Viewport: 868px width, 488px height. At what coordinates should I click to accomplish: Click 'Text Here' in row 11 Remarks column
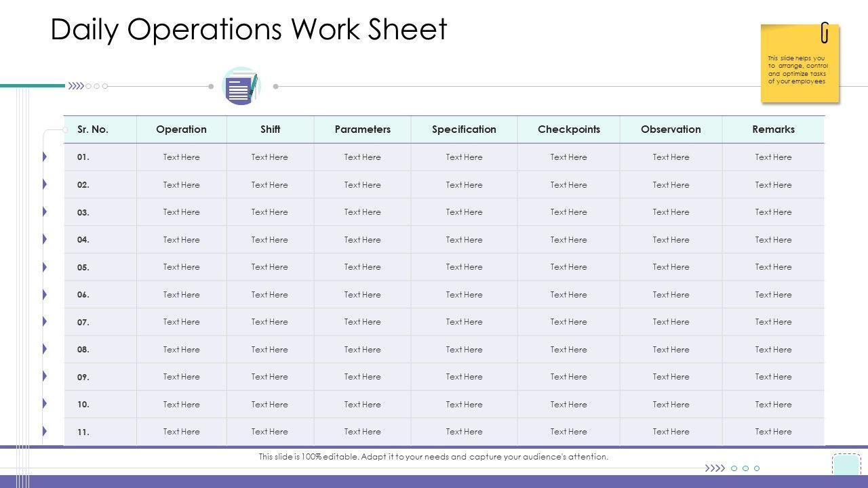click(x=773, y=432)
